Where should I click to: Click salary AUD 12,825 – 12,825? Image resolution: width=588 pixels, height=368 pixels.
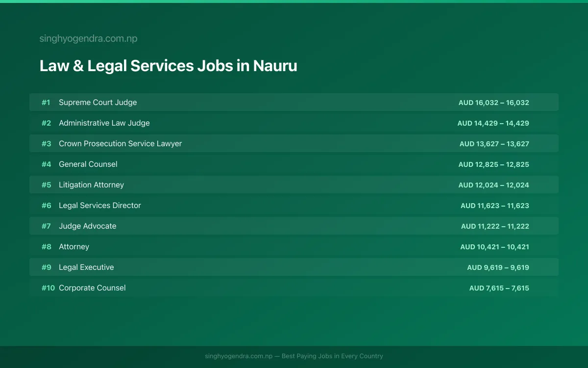coord(494,164)
